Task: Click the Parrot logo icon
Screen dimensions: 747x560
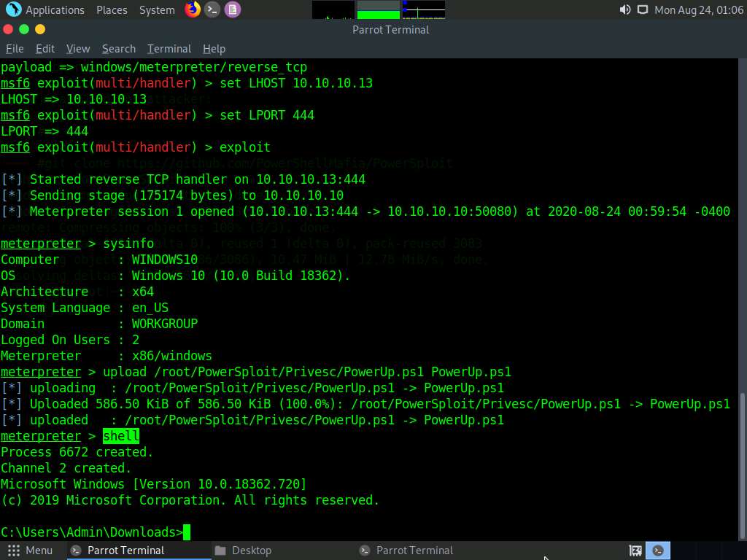Action: (x=13, y=9)
